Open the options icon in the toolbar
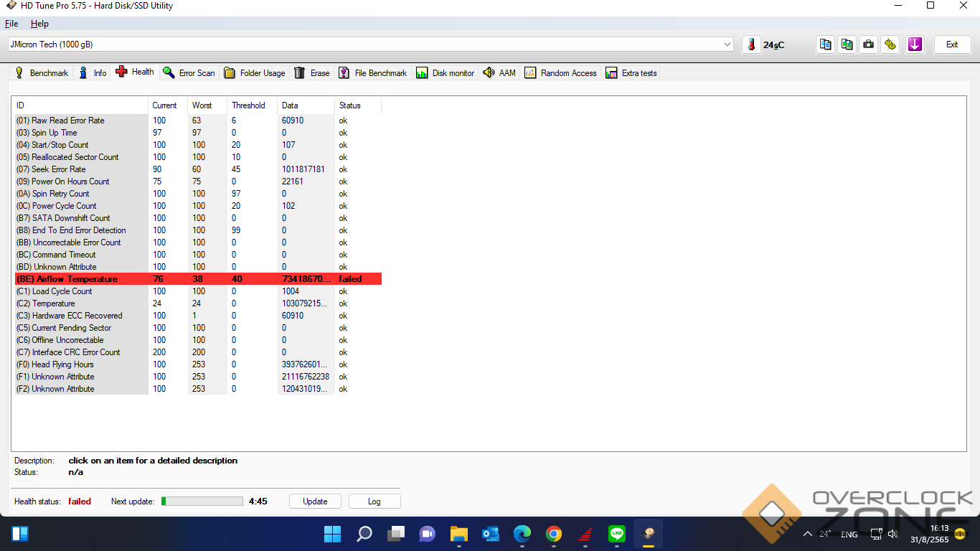This screenshot has height=551, width=980. point(890,44)
